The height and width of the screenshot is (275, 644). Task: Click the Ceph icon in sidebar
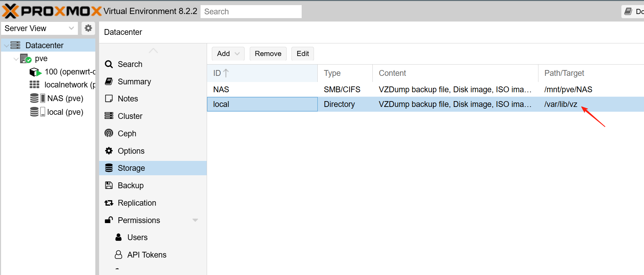click(109, 133)
